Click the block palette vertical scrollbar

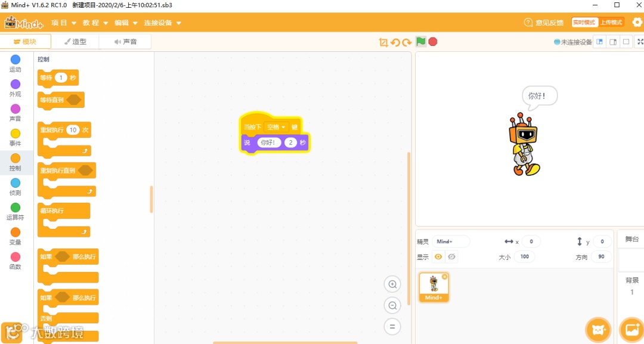coord(151,199)
